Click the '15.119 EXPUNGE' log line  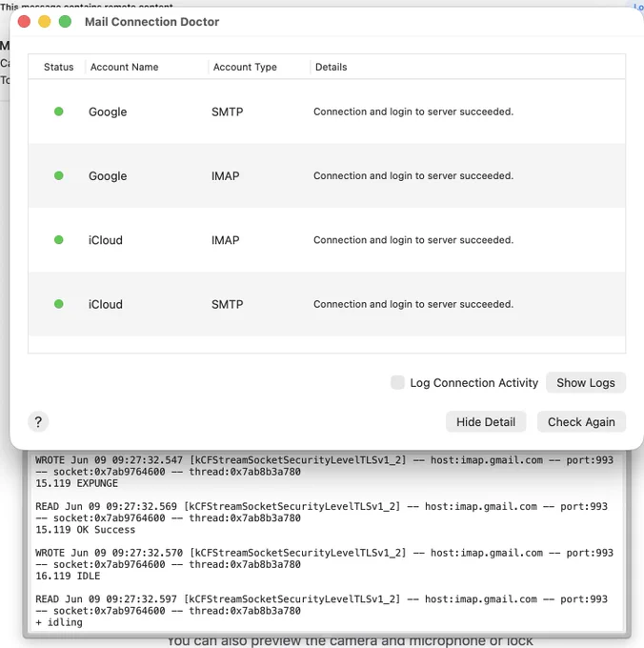tap(77, 483)
